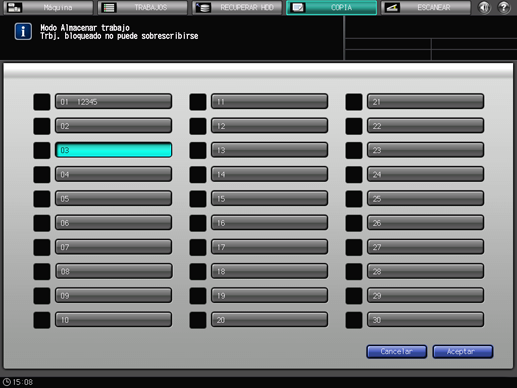Open the Máquina tab
This screenshot has width=517, height=388.
tap(48, 7)
